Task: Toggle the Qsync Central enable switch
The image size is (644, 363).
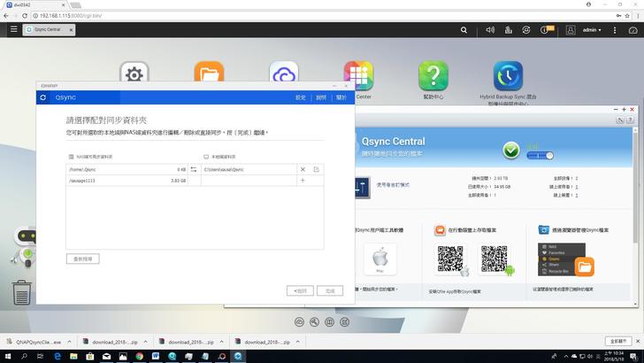Action: pos(540,155)
